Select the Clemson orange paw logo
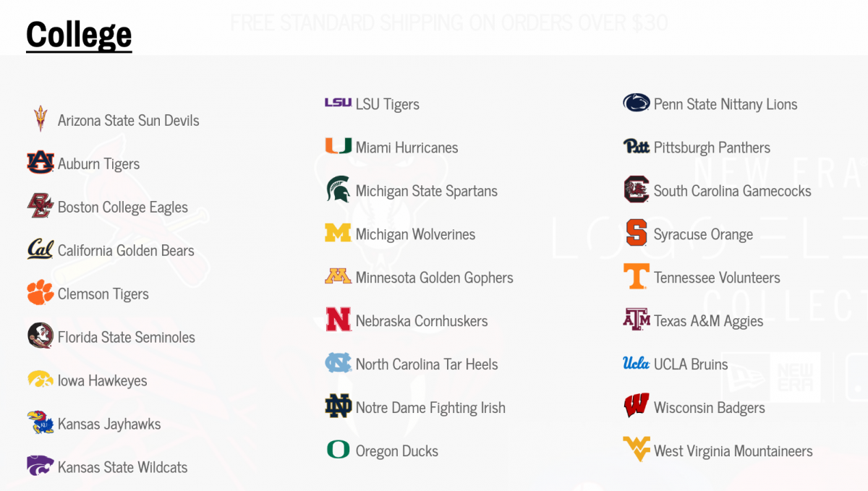Viewport: 868px width, 491px height. 41,292
